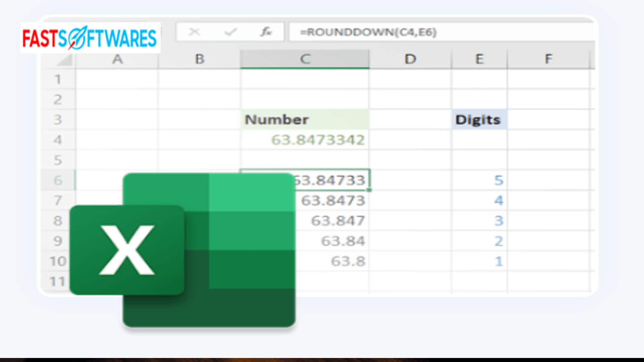
Task: Select row 7 header
Action: pyautogui.click(x=58, y=200)
